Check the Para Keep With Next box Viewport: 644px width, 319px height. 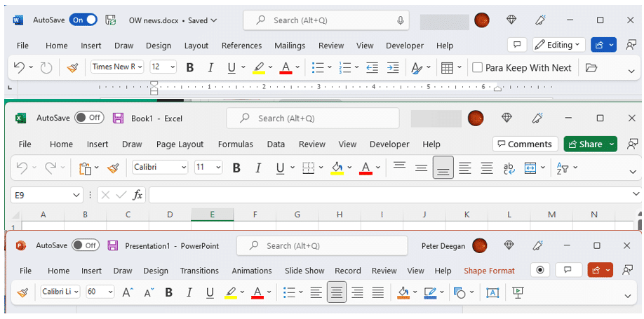click(x=477, y=68)
